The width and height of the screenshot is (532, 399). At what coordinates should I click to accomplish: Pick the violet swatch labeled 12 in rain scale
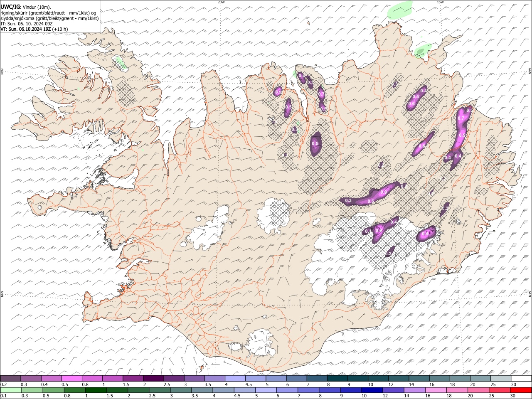click(393, 390)
